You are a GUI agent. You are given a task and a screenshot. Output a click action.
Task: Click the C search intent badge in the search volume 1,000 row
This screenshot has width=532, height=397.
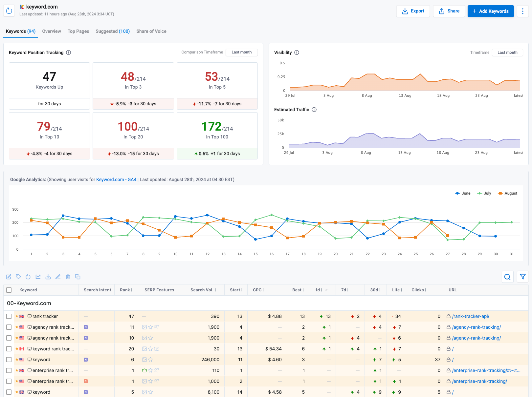86,381
